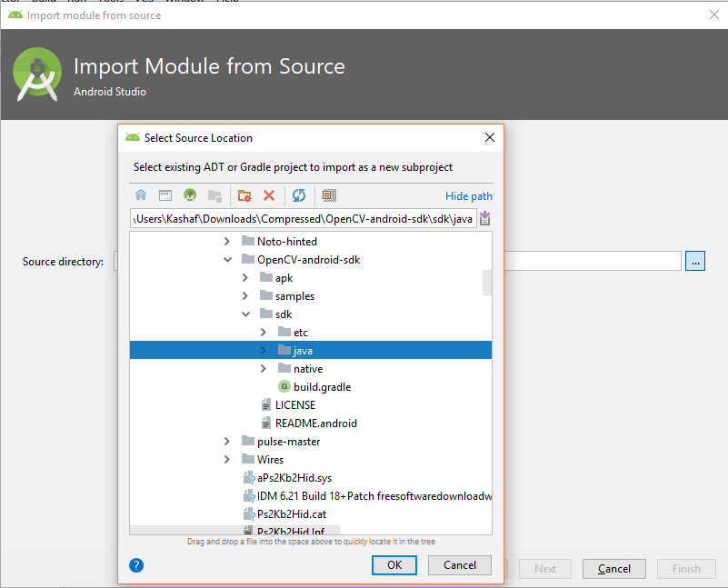Image resolution: width=728 pixels, height=588 pixels.
Task: Click the apk folder icon
Action: 266,277
